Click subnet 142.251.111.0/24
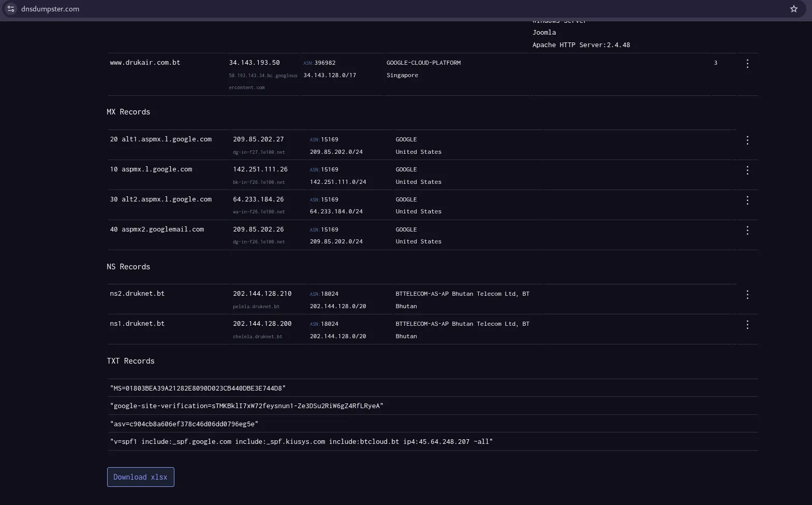 click(338, 182)
